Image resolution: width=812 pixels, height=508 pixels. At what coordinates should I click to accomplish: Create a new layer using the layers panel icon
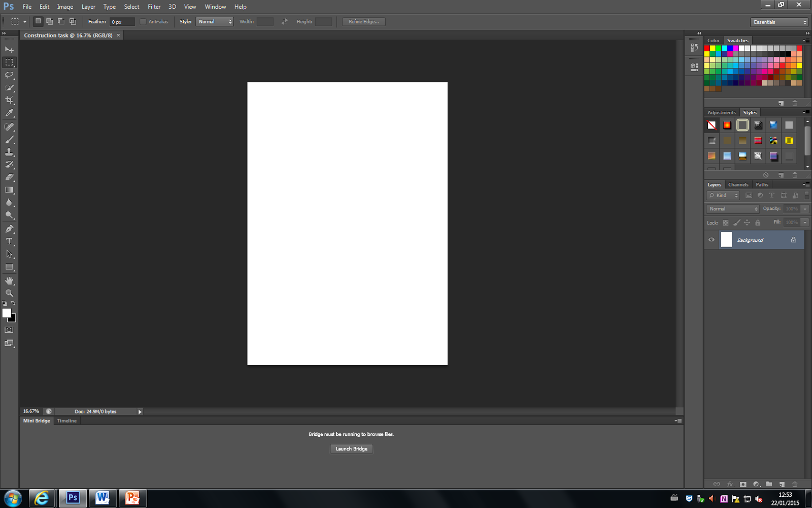(782, 484)
